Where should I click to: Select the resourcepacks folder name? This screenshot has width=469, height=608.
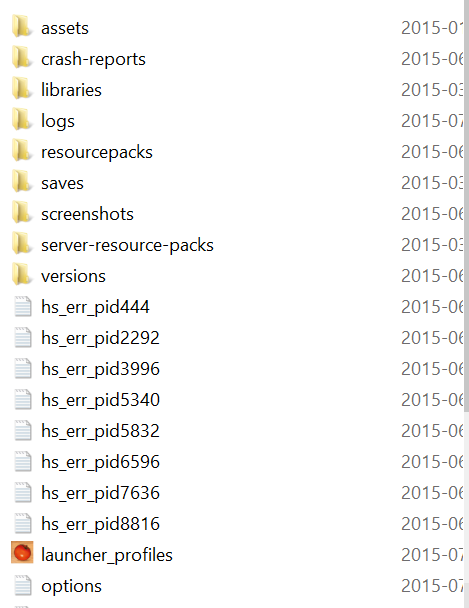pos(97,152)
